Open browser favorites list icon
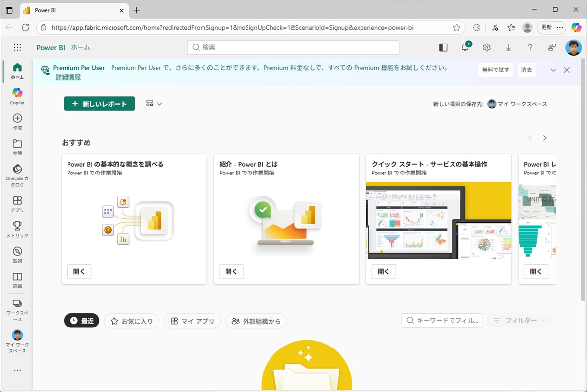 [511, 28]
